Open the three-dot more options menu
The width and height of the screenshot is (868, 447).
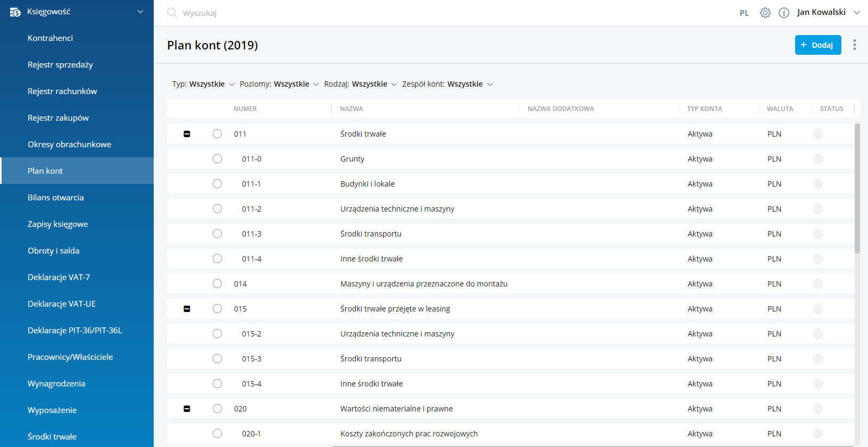point(854,45)
